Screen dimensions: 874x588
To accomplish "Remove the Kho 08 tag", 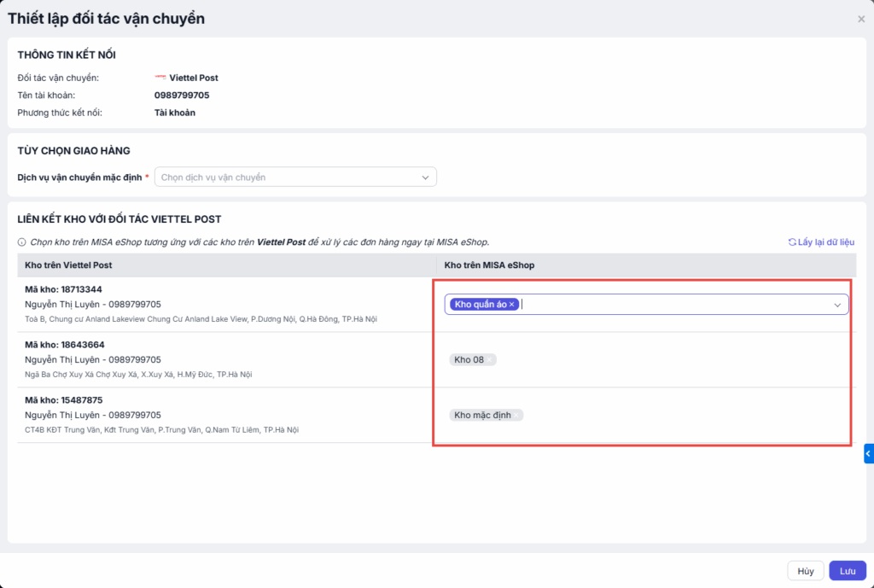I will click(x=491, y=360).
